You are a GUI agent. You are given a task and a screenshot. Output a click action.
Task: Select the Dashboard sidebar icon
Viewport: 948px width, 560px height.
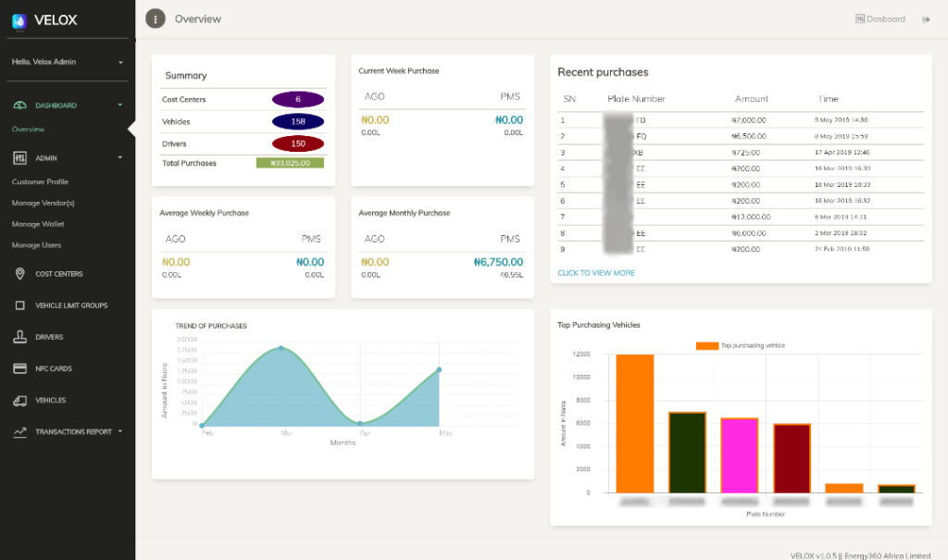click(20, 106)
